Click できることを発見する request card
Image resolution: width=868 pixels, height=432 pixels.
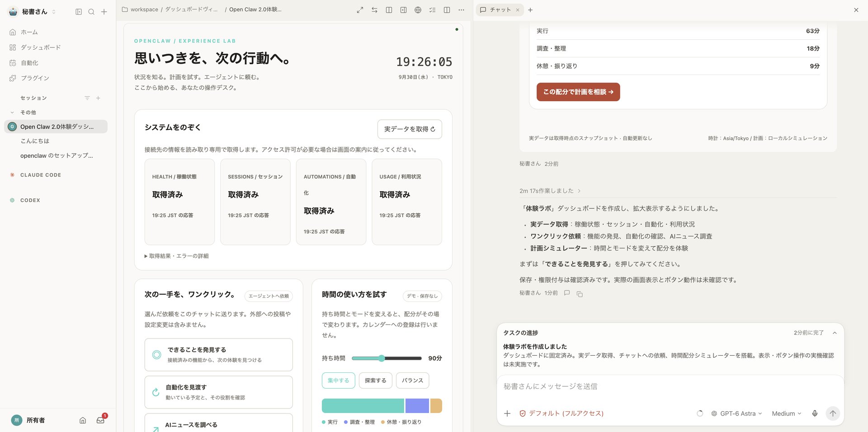pyautogui.click(x=218, y=355)
